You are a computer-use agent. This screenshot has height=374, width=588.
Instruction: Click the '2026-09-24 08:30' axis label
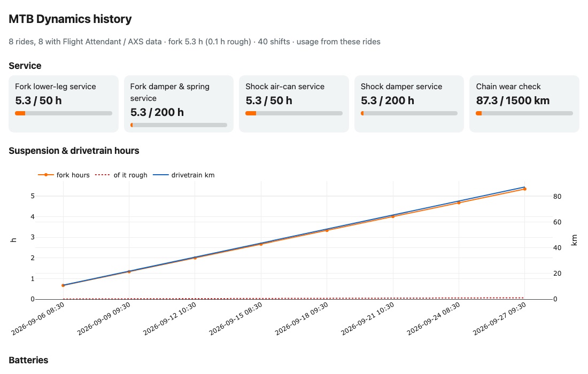(x=434, y=319)
